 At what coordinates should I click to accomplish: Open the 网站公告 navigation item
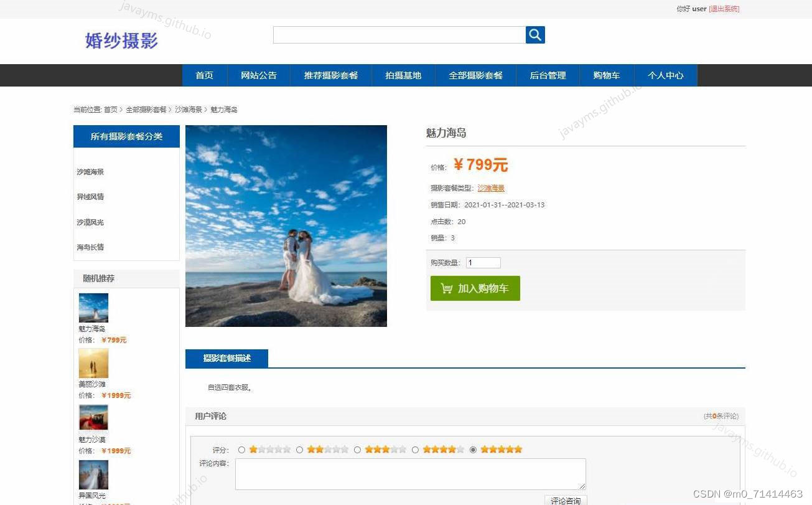[x=259, y=75]
